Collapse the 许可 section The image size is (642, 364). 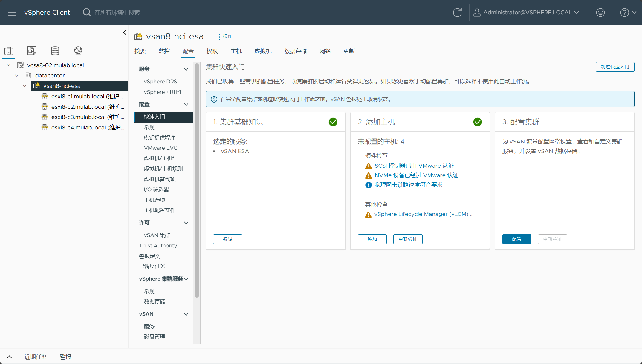tap(186, 223)
